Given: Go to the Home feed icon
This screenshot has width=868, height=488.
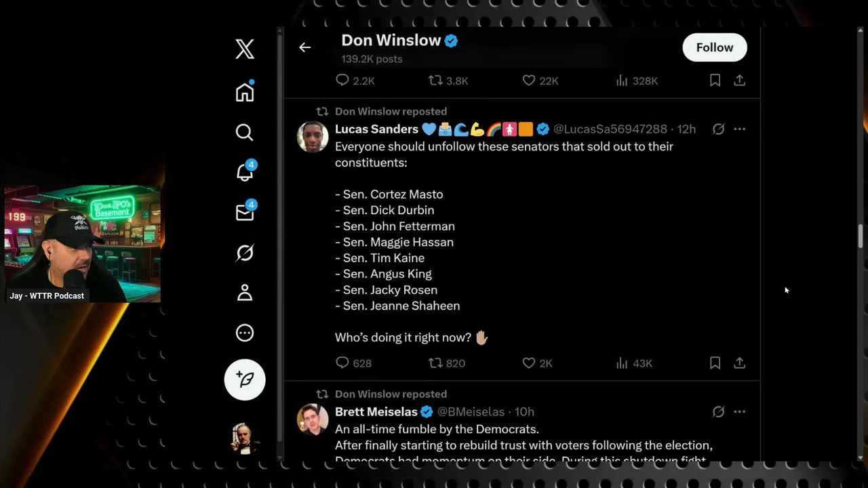Looking at the screenshot, I should 245,92.
